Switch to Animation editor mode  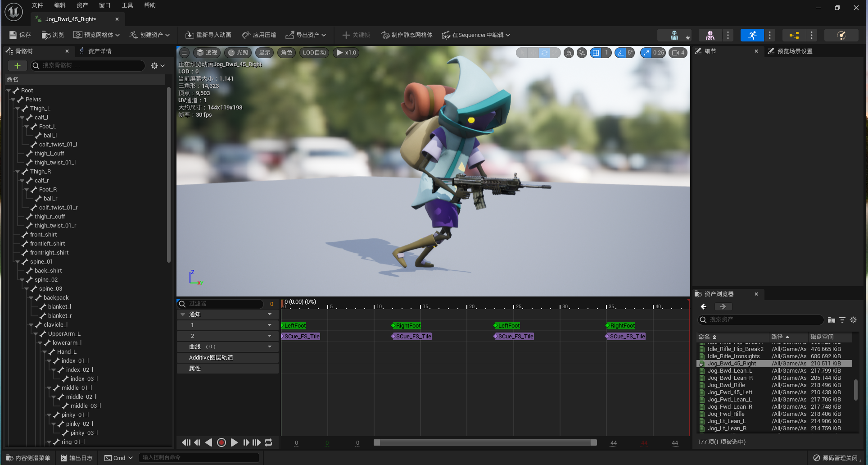[x=752, y=35]
